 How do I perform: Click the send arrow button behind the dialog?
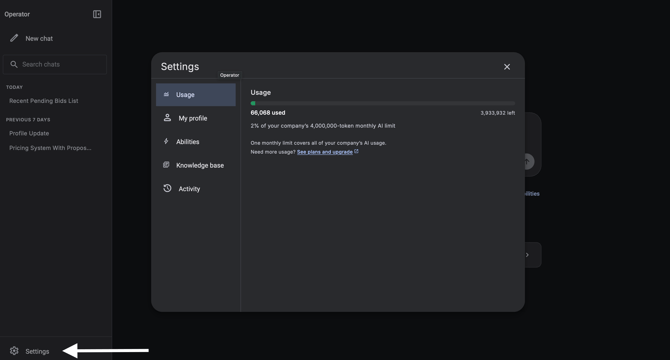pyautogui.click(x=529, y=161)
